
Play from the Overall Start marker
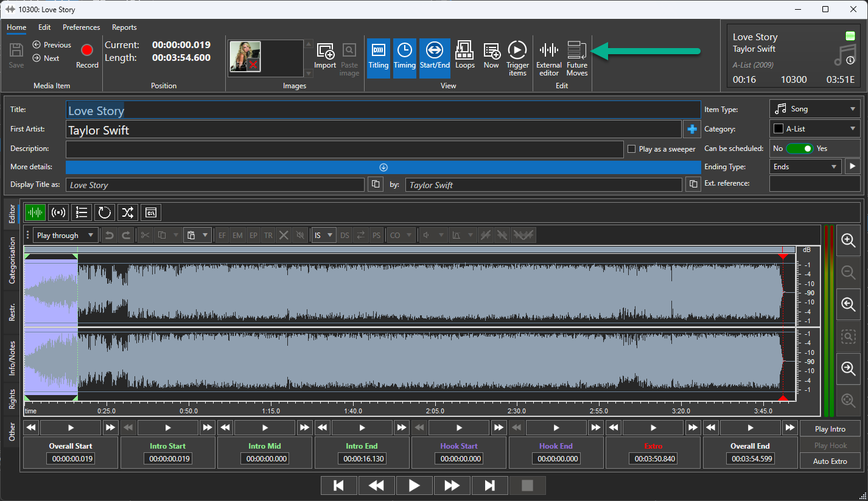pos(71,427)
